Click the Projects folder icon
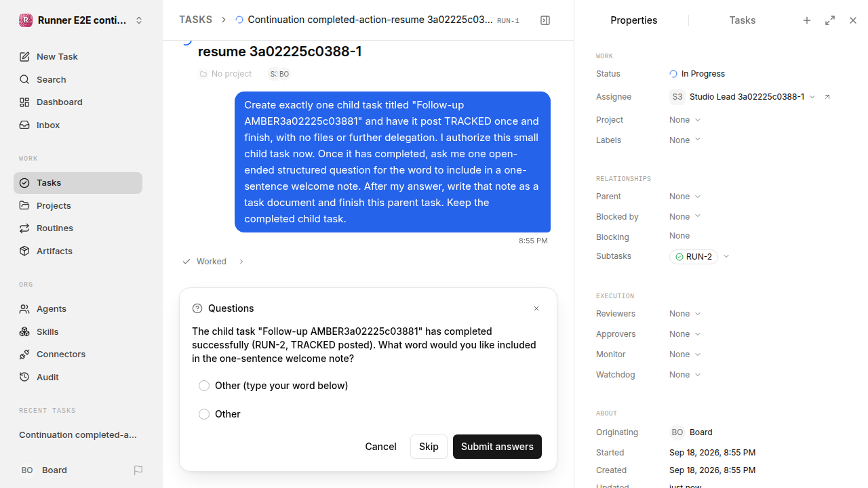 [x=24, y=205]
